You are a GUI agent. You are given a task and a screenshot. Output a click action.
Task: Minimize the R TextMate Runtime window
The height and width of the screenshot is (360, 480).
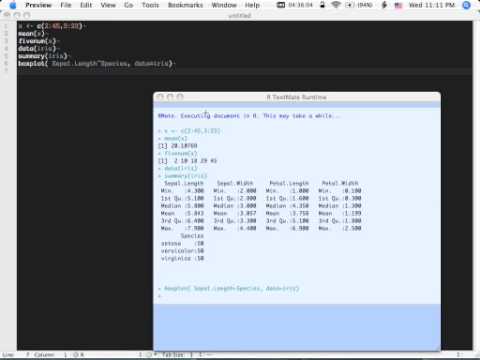tap(170, 97)
